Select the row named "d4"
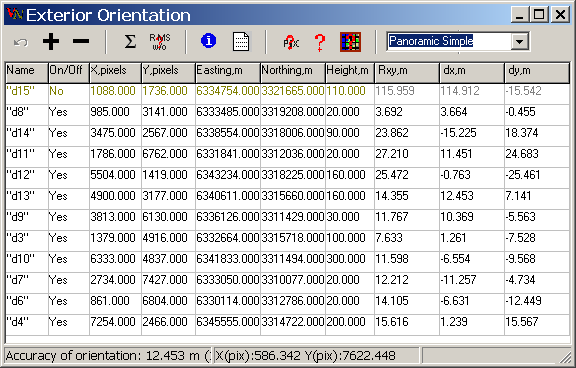This screenshot has height=368, width=576. click(287, 322)
